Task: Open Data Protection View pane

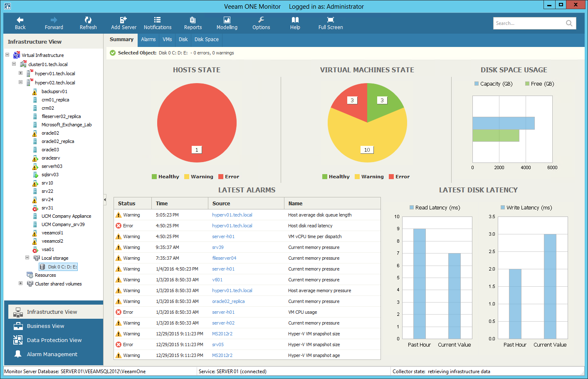Action: [54, 340]
